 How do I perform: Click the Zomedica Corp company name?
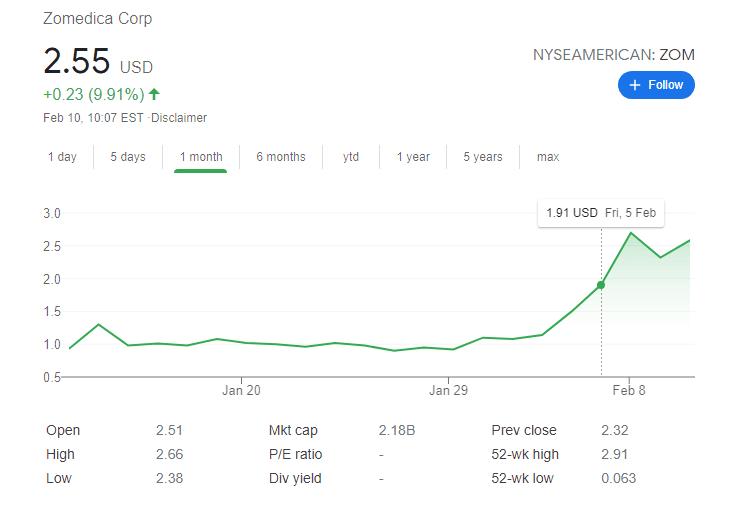pyautogui.click(x=98, y=19)
